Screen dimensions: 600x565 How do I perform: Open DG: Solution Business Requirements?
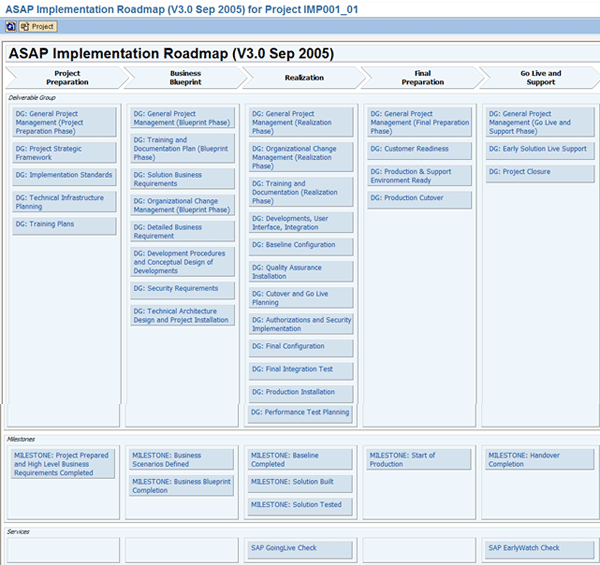182,179
